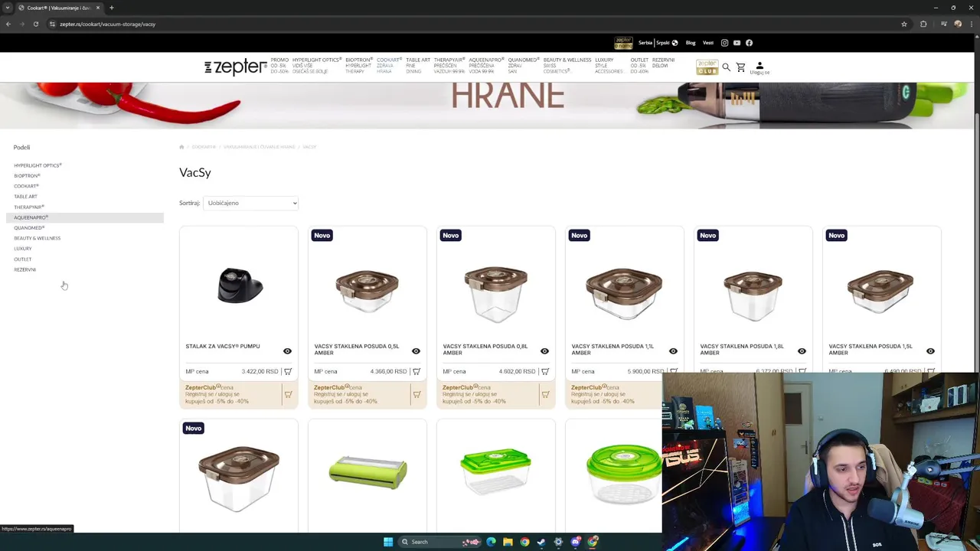Open Beauty & Wellness top navigation menu
Image resolution: width=980 pixels, height=551 pixels.
pos(567,65)
